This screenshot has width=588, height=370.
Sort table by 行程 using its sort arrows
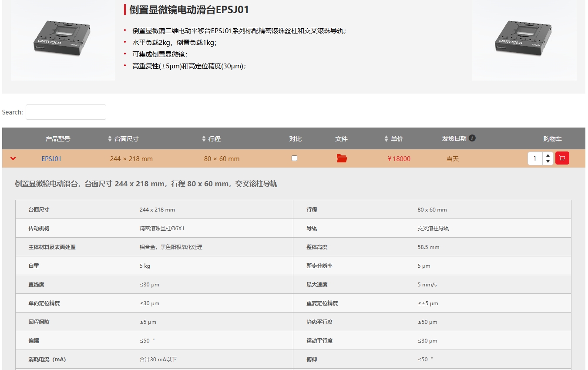(204, 139)
